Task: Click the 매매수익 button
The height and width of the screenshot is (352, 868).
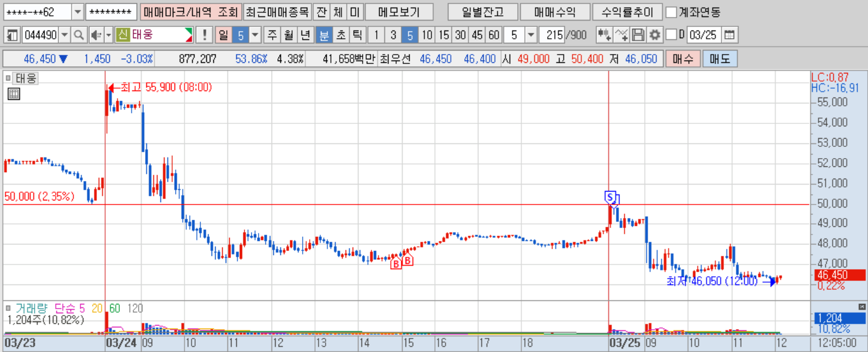Action: point(555,12)
